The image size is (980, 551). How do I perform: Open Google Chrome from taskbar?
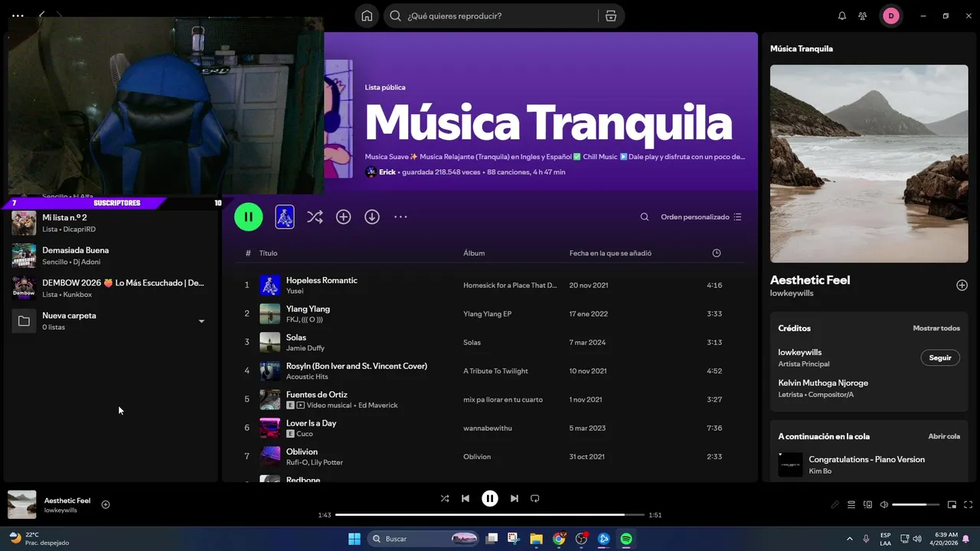pyautogui.click(x=559, y=539)
